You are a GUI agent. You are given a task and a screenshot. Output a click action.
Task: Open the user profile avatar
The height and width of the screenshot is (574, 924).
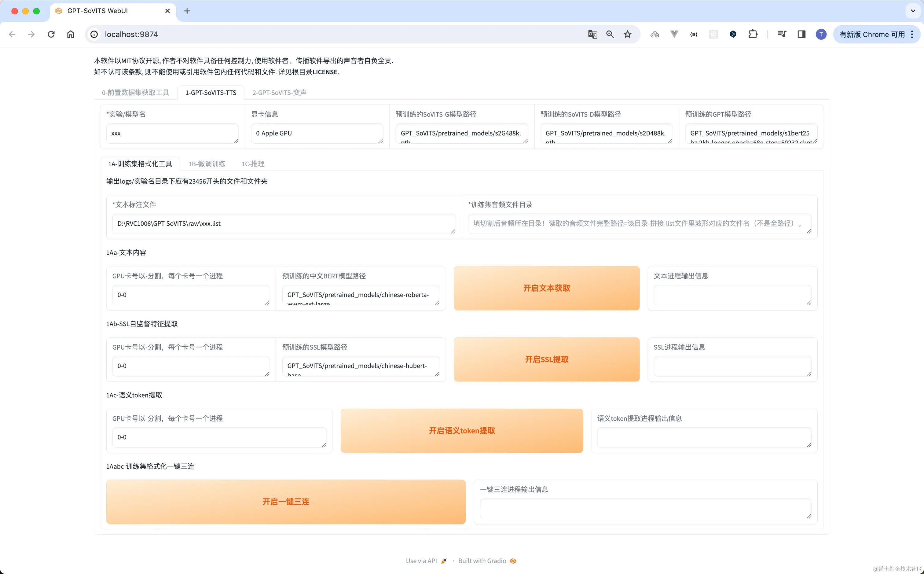click(x=821, y=34)
